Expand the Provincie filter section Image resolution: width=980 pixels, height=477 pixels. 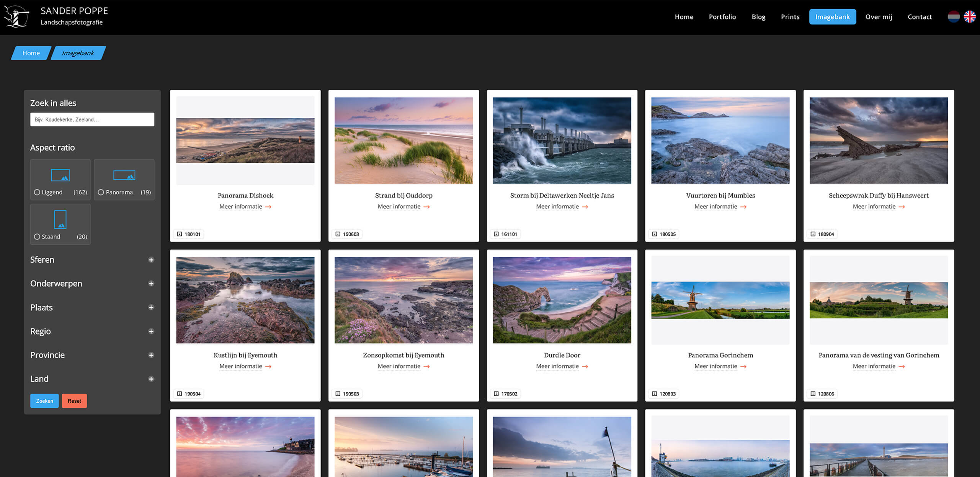pos(151,355)
